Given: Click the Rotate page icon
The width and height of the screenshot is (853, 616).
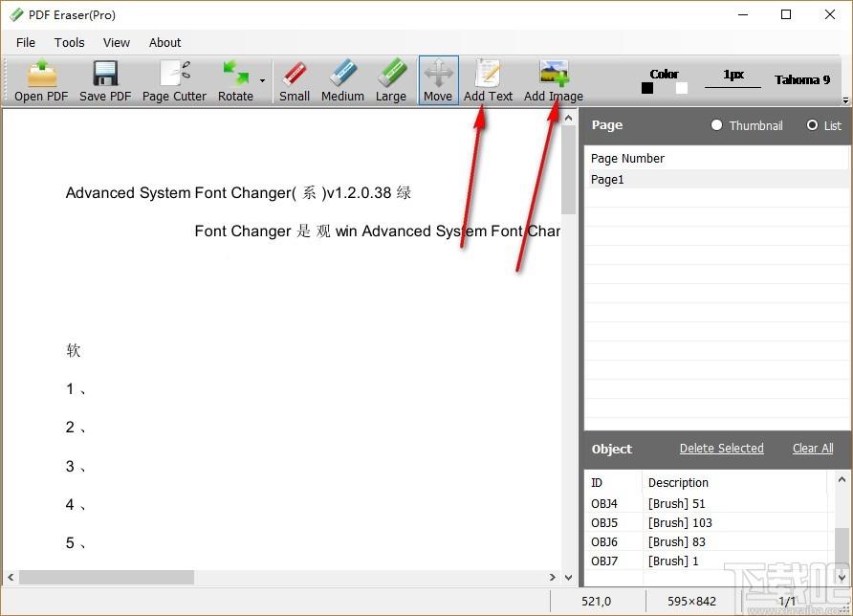Looking at the screenshot, I should click(x=235, y=74).
